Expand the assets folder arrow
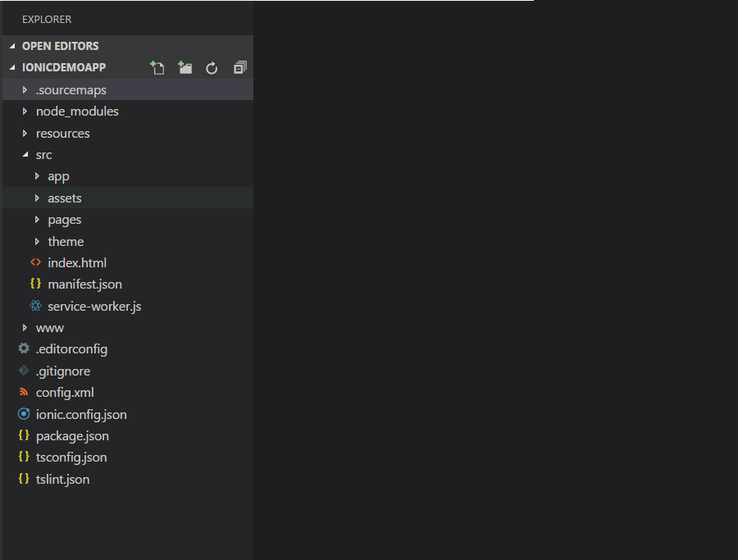The width and height of the screenshot is (738, 560). (37, 198)
